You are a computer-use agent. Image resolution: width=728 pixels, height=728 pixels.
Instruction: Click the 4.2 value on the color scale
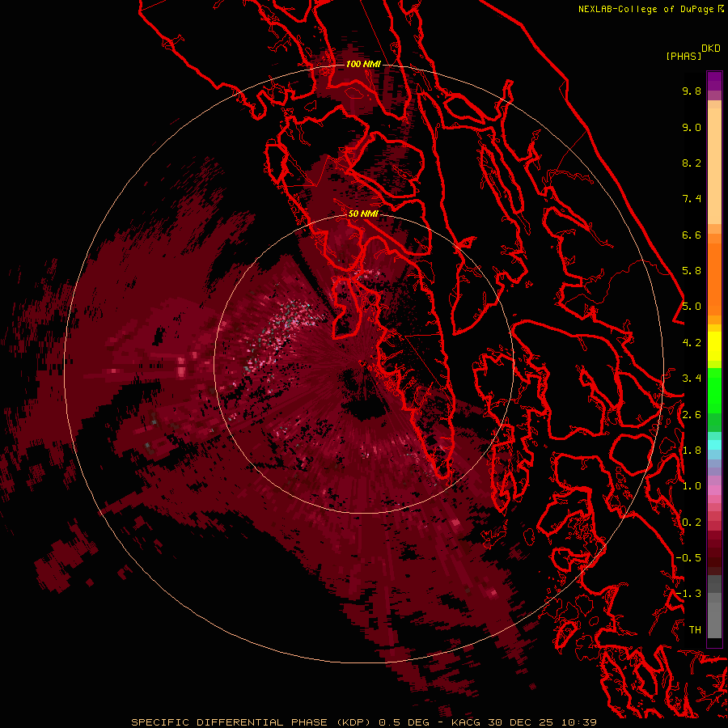692,343
